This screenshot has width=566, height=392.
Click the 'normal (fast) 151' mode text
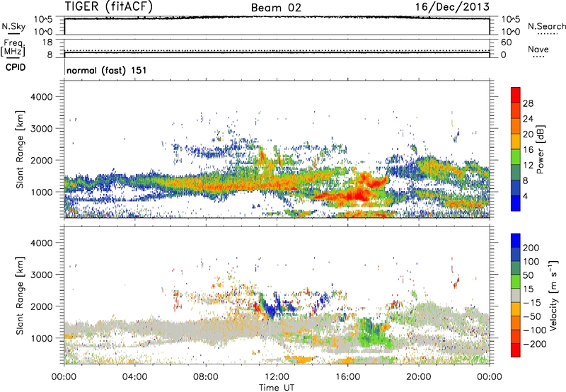pyautogui.click(x=107, y=70)
